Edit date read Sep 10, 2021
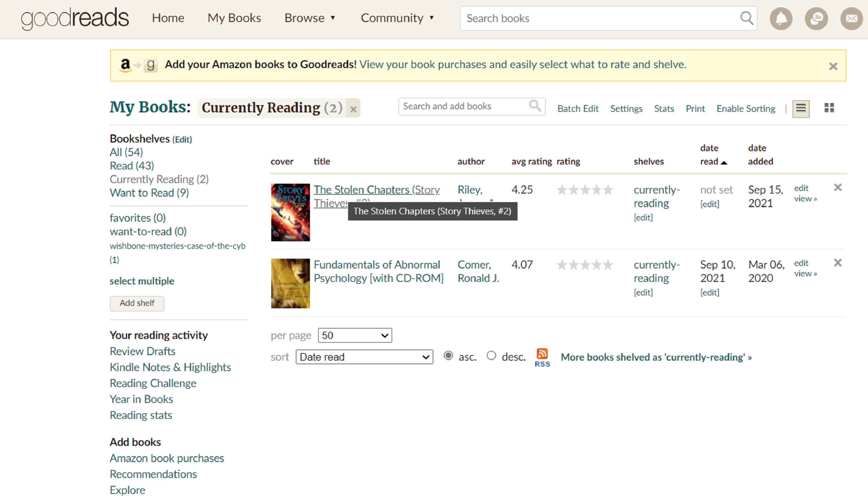 (x=709, y=293)
